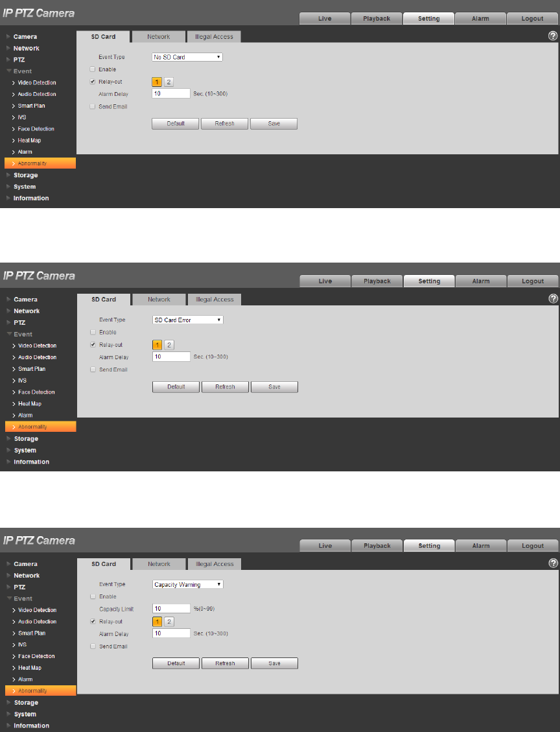This screenshot has width=560, height=732.
Task: Tick Send Email in SD Card Error screen
Action: click(x=93, y=370)
